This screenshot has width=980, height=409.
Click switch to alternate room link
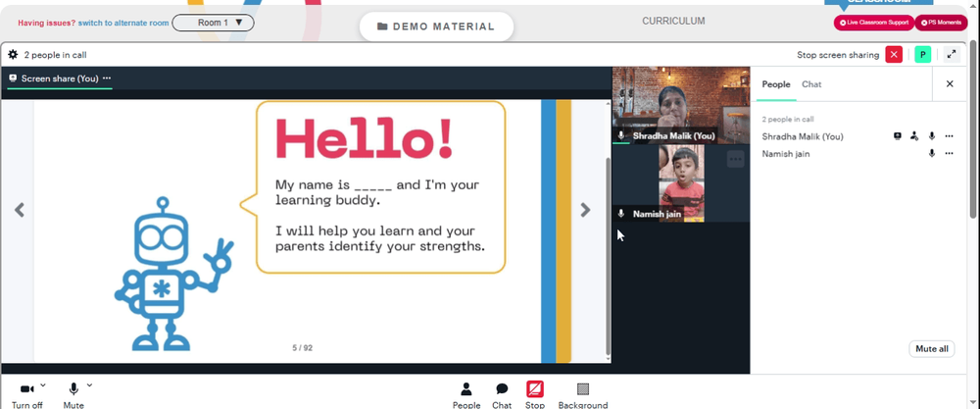[123, 24]
